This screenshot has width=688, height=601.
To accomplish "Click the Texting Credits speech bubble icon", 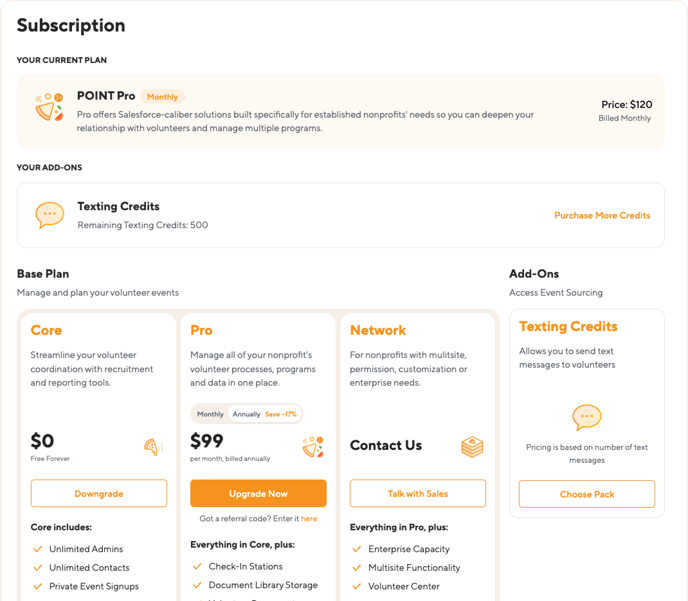I will point(50,215).
